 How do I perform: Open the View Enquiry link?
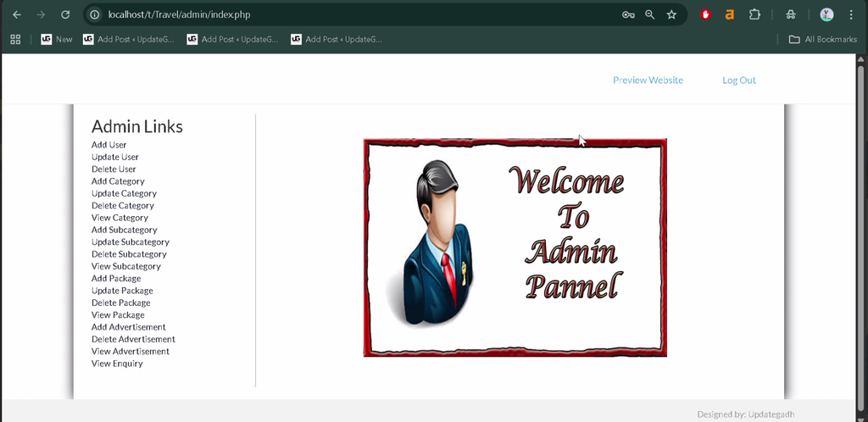(x=117, y=364)
